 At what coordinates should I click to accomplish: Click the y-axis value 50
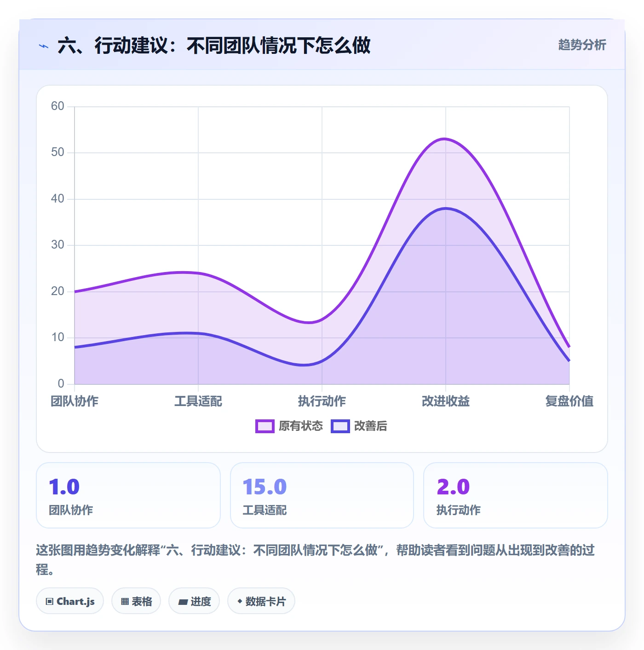pyautogui.click(x=57, y=152)
